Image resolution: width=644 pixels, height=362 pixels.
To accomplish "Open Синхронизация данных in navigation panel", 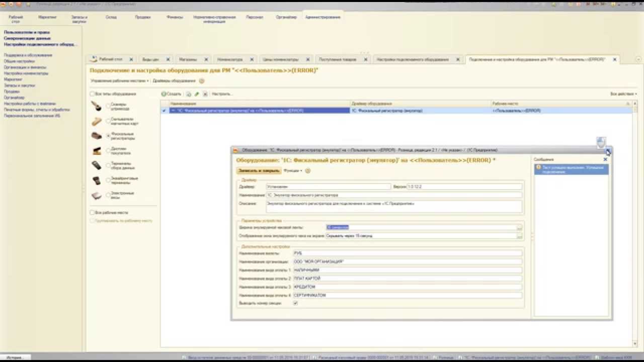I will tap(27, 38).
